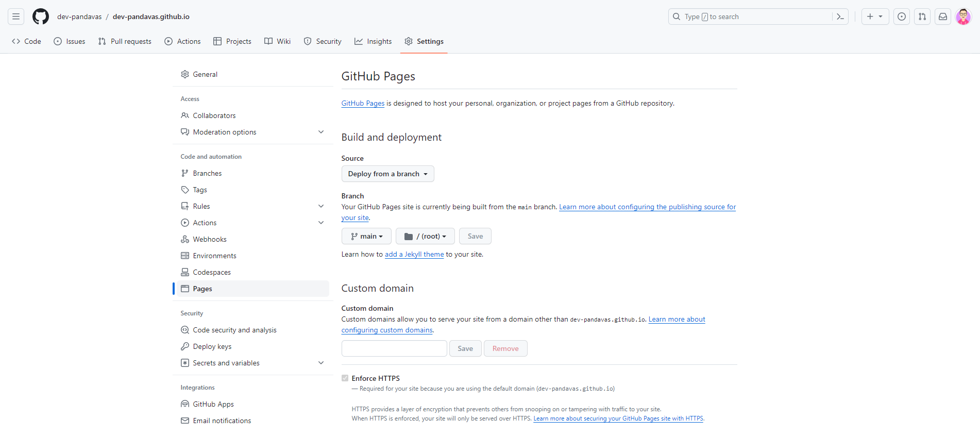Click the GitHub Apps icon in sidebar
Viewport: 980px width, 436px height.
185,404
